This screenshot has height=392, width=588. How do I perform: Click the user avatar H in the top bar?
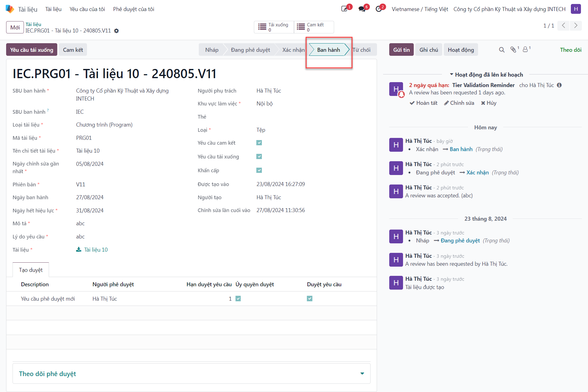click(x=576, y=9)
